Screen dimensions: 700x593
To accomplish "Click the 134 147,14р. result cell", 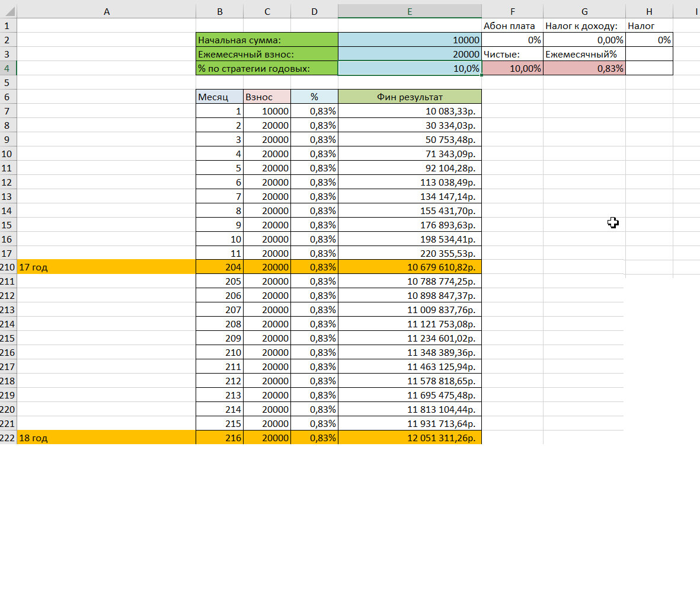I will 410,196.
